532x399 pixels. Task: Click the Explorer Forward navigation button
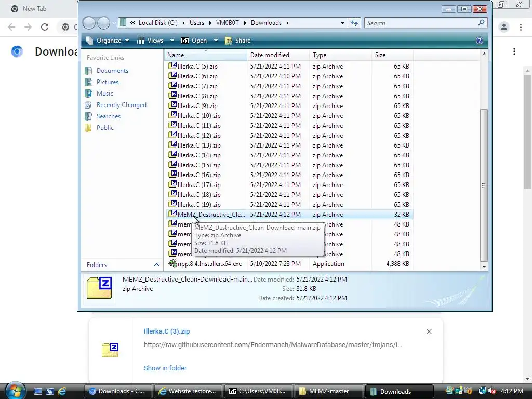point(103,23)
